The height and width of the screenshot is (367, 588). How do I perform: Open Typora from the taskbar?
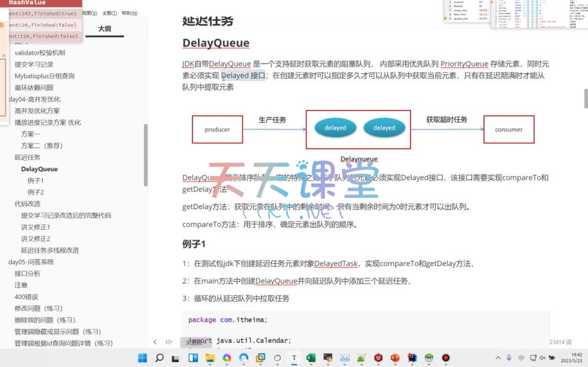point(295,357)
